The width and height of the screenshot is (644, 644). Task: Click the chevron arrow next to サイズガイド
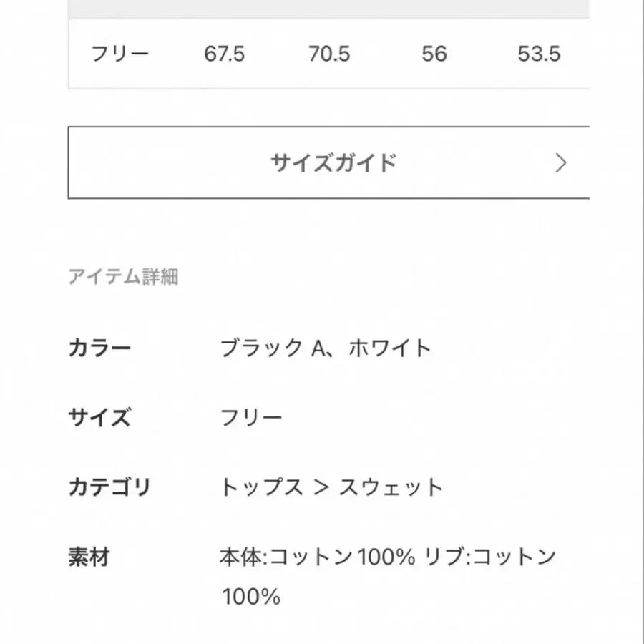pyautogui.click(x=562, y=162)
